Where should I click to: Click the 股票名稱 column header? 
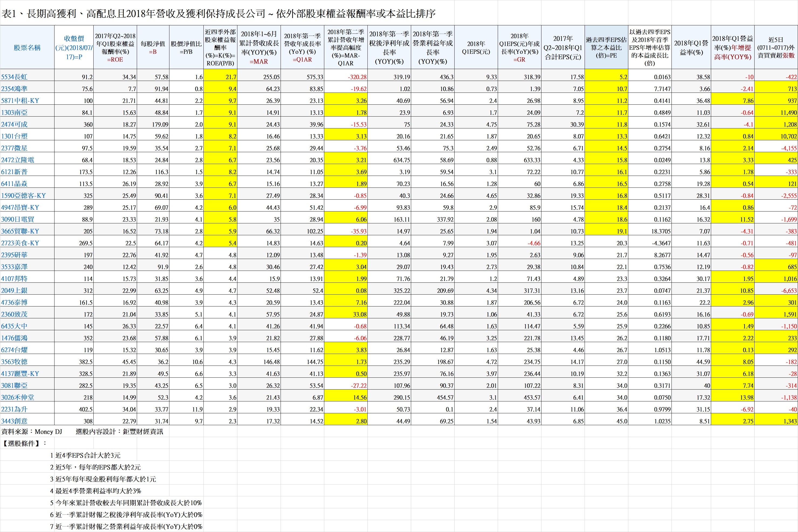click(x=27, y=48)
